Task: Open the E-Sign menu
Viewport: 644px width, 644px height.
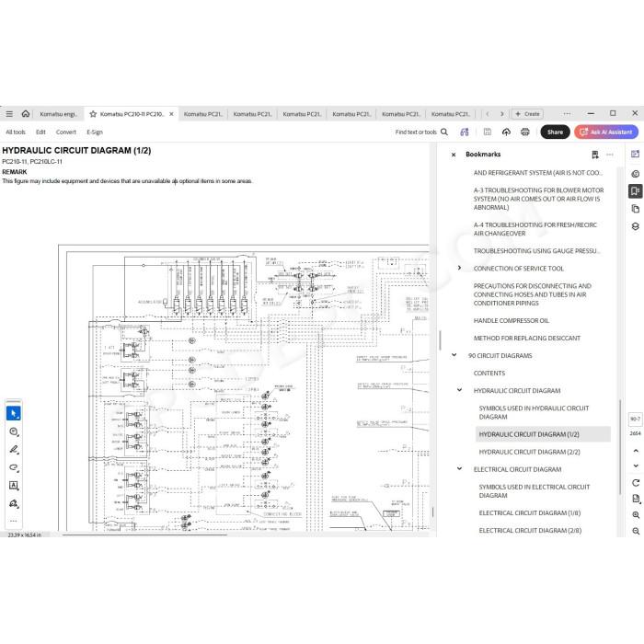Action: [x=95, y=132]
